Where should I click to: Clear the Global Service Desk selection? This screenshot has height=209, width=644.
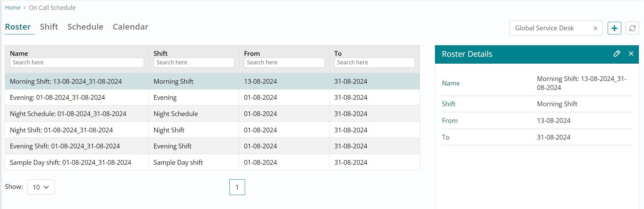595,28
